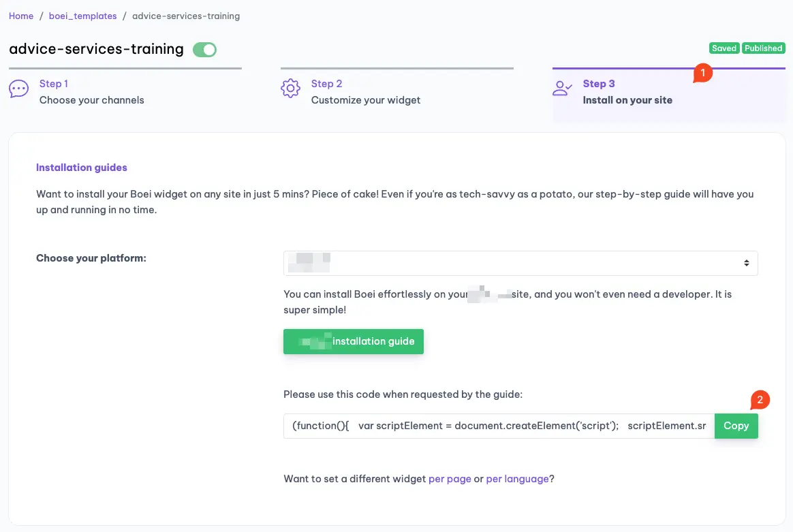Screen dimensions: 793x532
Task: Toggle the advice-services-training widget switch
Action: [204, 50]
